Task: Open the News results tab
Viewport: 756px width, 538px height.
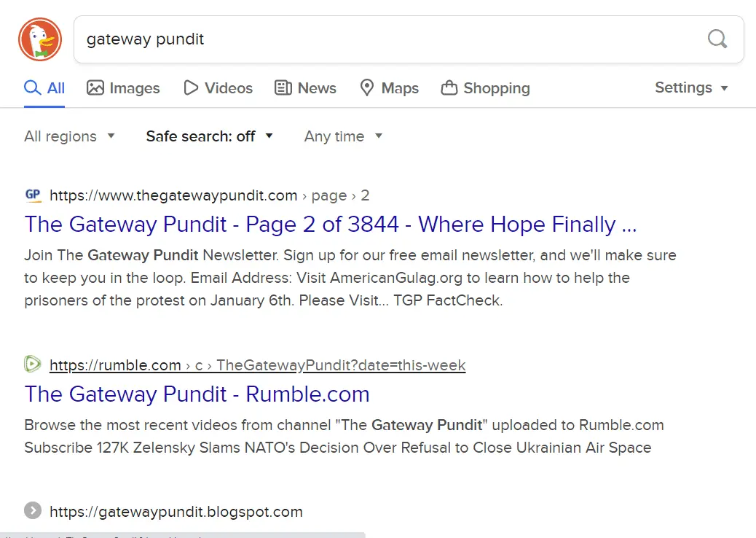Action: tap(305, 88)
